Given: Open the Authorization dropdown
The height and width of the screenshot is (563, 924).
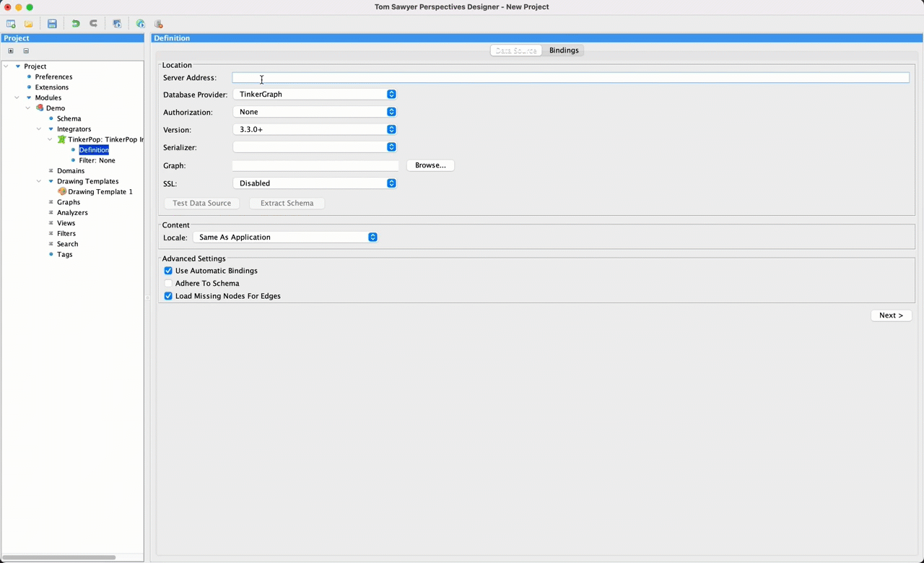Looking at the screenshot, I should [315, 112].
